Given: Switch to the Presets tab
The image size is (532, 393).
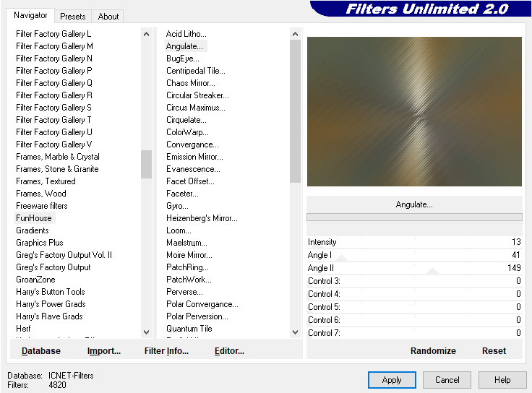Looking at the screenshot, I should (x=72, y=16).
